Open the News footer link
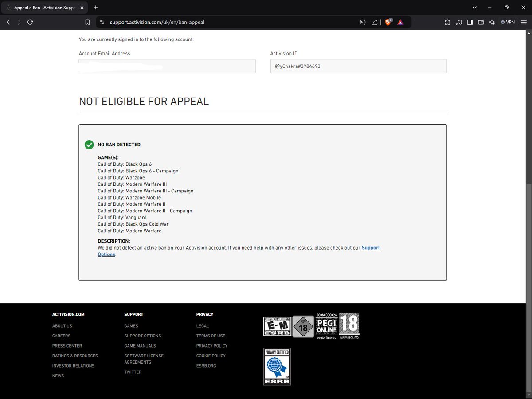532x399 pixels. coord(58,376)
